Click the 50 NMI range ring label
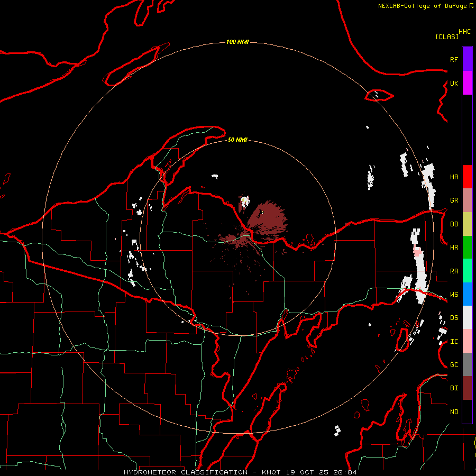The width and height of the screenshot is (476, 476). pyautogui.click(x=237, y=140)
